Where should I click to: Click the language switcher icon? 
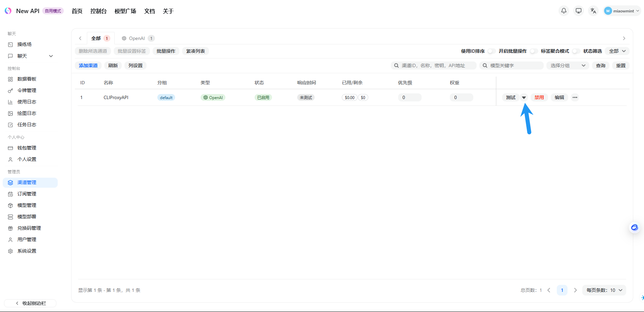(593, 11)
